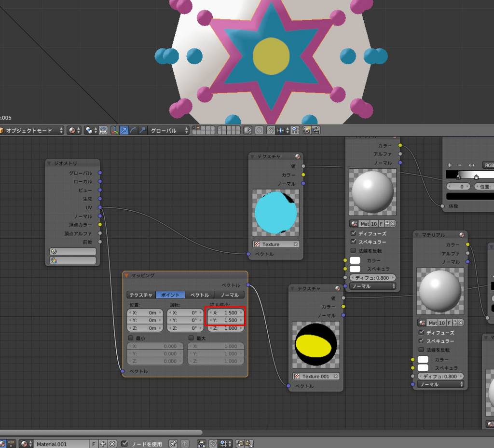Collapse the right Material node
This screenshot has width=494, height=448.
pyautogui.click(x=416, y=235)
